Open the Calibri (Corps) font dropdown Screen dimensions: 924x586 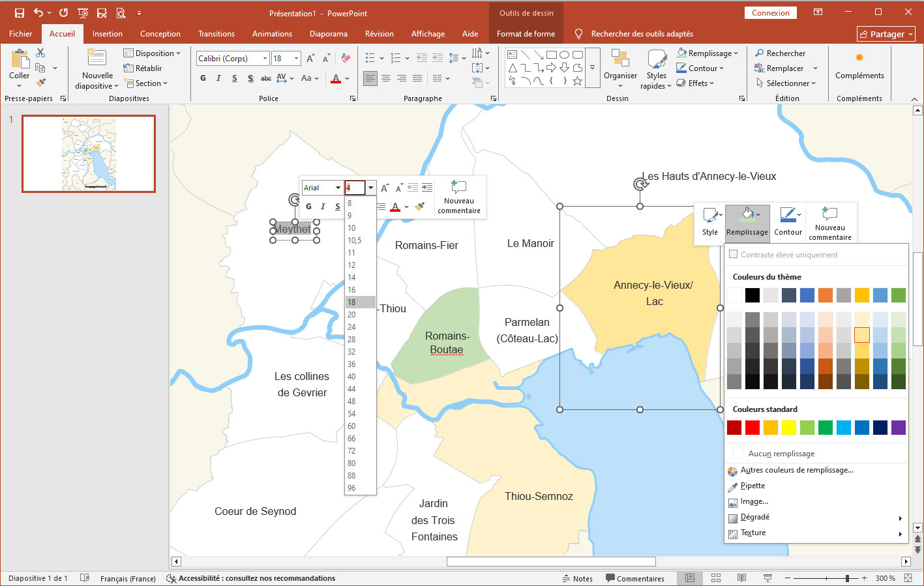click(265, 59)
